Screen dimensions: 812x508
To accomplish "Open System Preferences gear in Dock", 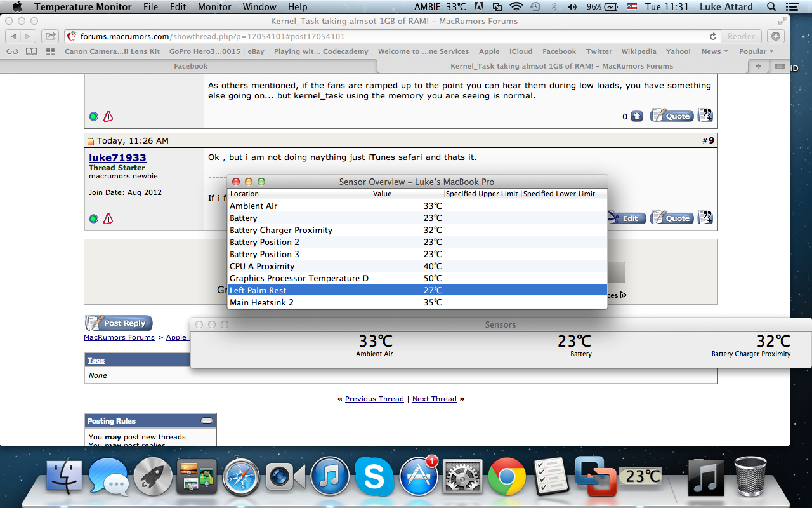I will [463, 477].
